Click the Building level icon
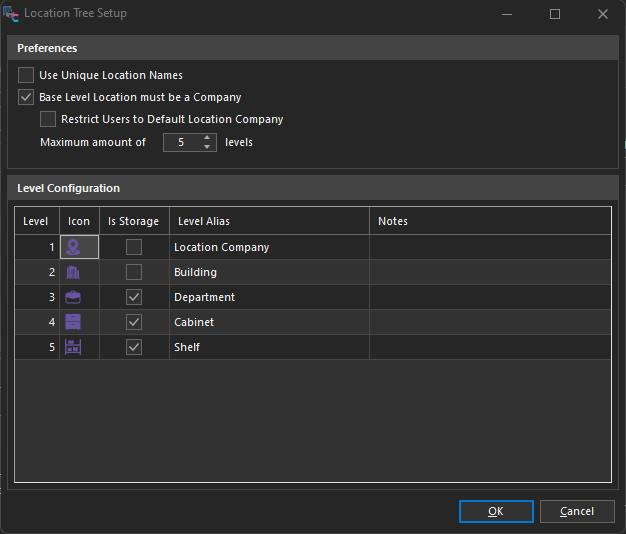The height and width of the screenshot is (534, 626). click(73, 272)
